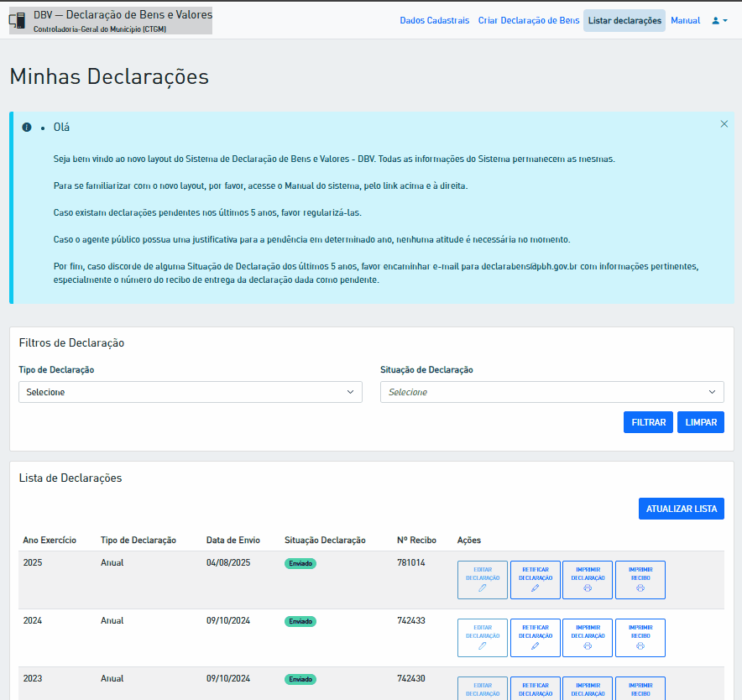The image size is (742, 700).
Task: Click the ATUALIZAR LISTA button
Action: (681, 509)
